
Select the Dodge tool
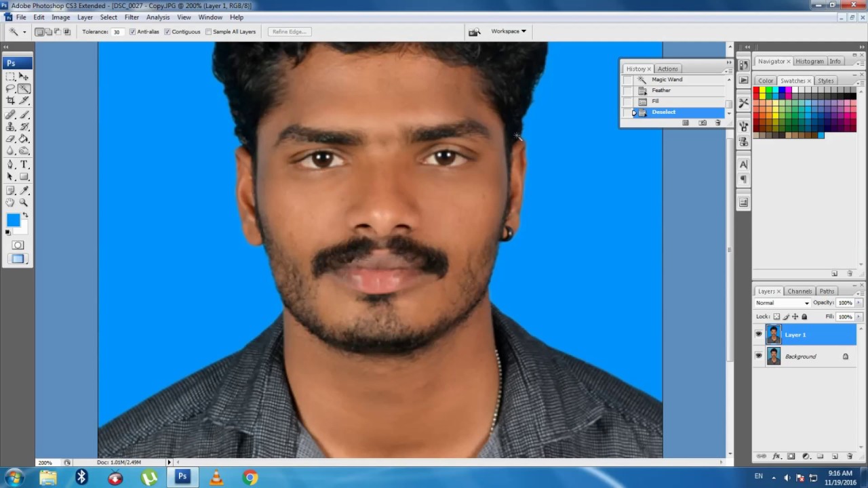coord(24,150)
